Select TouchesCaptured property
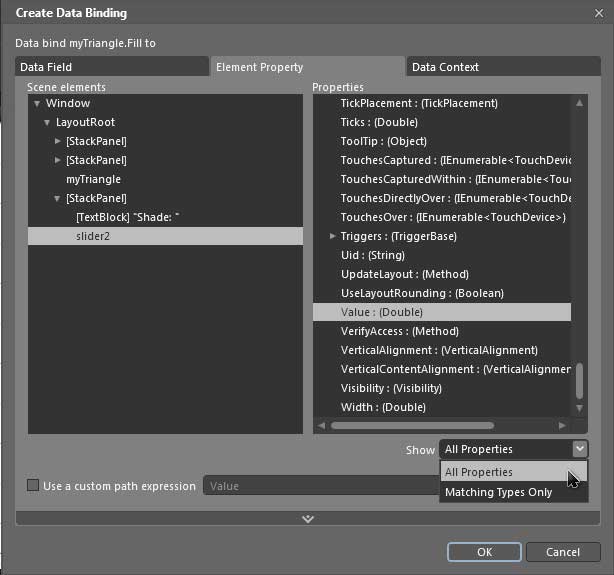This screenshot has height=575, width=614. pyautogui.click(x=442, y=160)
